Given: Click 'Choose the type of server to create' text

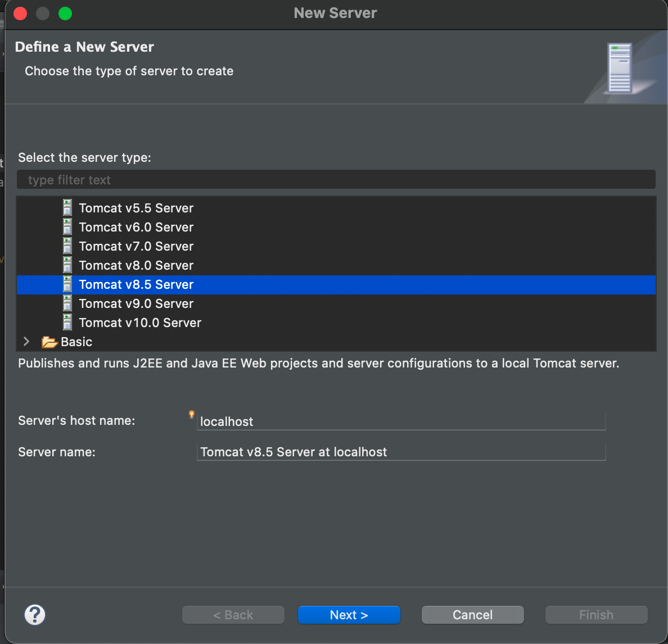Looking at the screenshot, I should (129, 71).
